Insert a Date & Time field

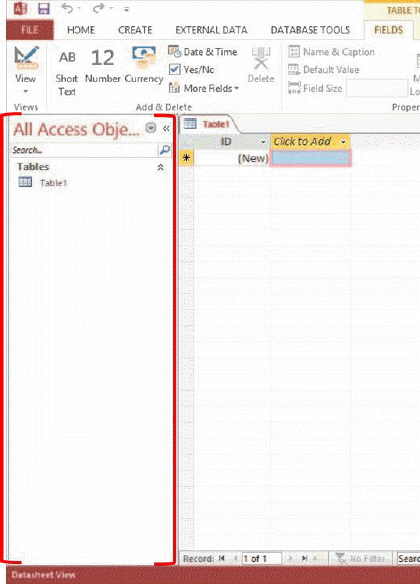coord(203,52)
